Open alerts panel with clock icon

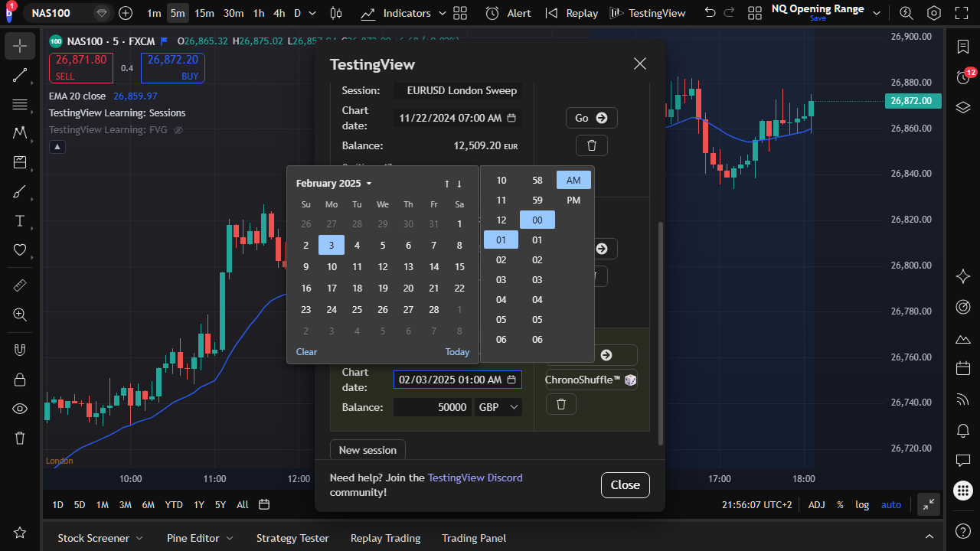click(x=963, y=77)
